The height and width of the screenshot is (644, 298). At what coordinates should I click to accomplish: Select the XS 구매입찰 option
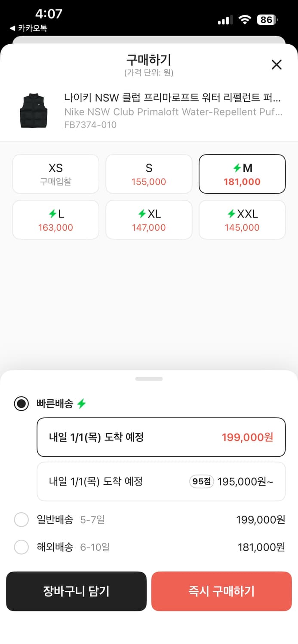[55, 174]
